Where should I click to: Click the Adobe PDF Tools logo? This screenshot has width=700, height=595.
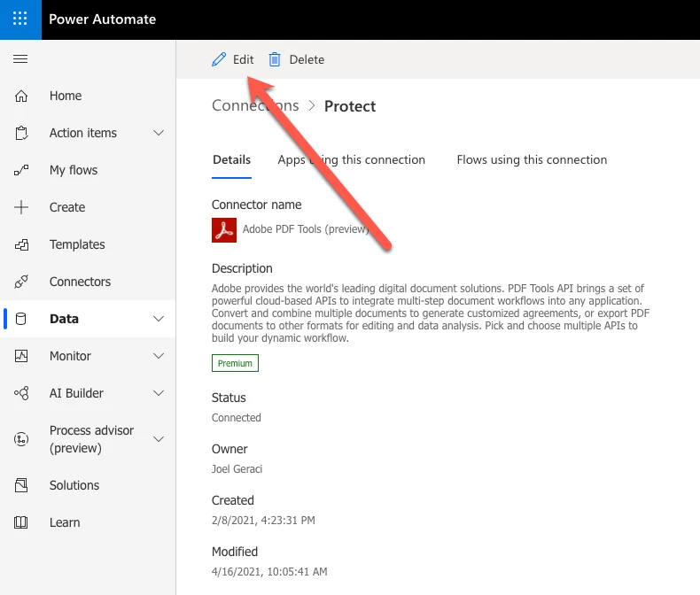click(x=224, y=229)
